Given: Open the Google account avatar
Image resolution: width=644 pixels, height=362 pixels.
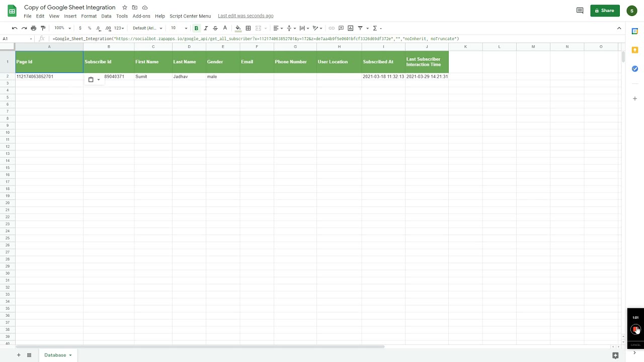Looking at the screenshot, I should pos(632,11).
